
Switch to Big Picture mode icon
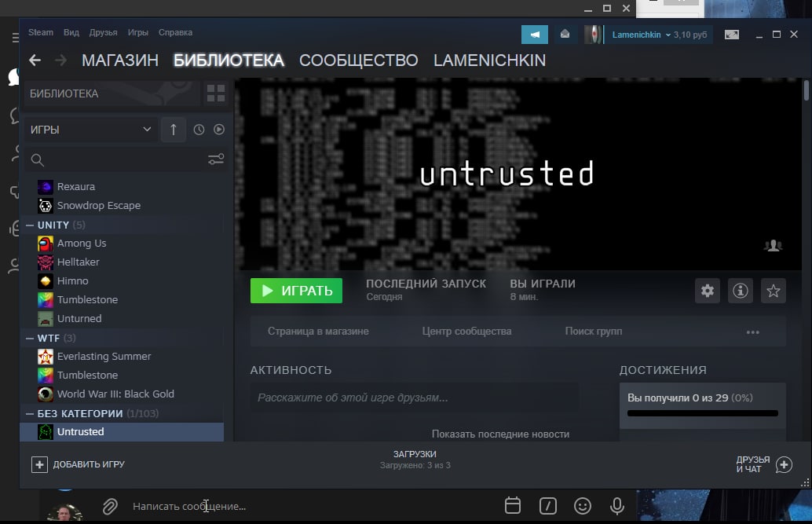pos(732,35)
